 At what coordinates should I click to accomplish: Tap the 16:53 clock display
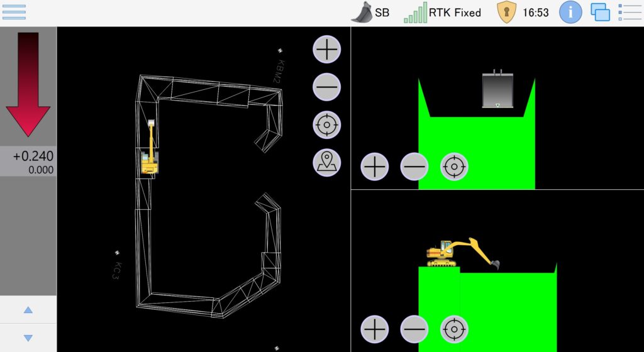[536, 13]
